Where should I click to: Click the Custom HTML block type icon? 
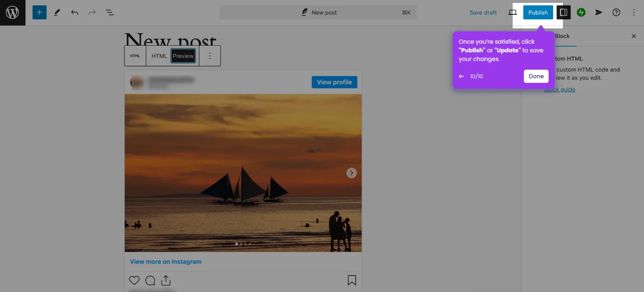(135, 56)
